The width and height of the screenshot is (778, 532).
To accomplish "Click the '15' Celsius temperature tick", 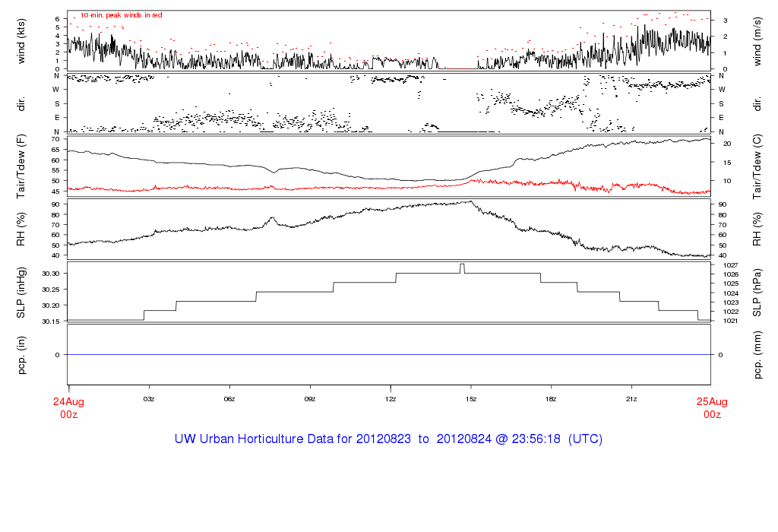I will click(x=727, y=163).
